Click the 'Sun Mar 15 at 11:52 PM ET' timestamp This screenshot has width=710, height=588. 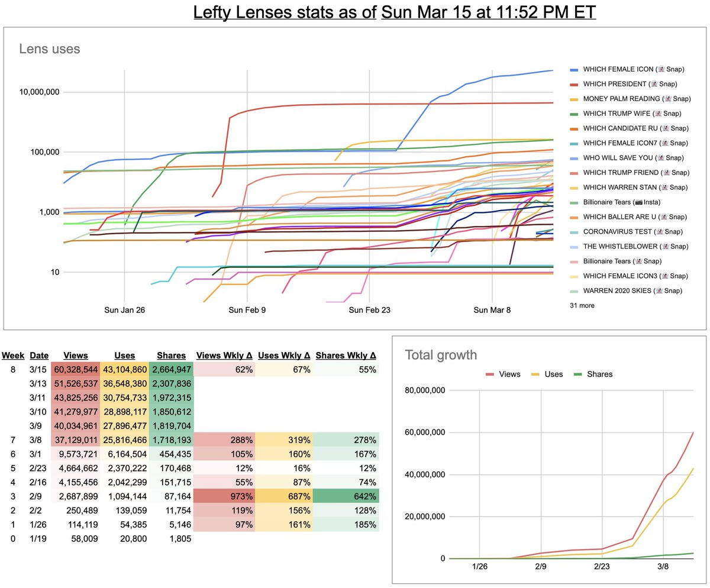(489, 12)
